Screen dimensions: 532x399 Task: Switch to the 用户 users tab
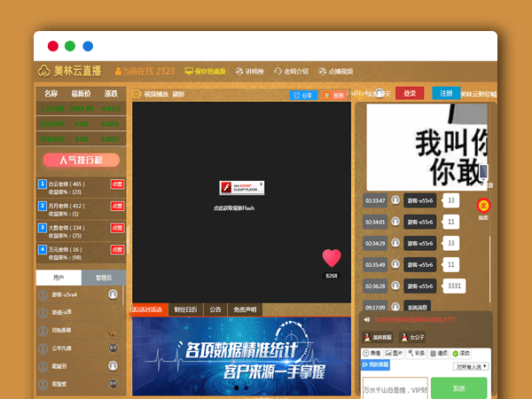point(59,278)
